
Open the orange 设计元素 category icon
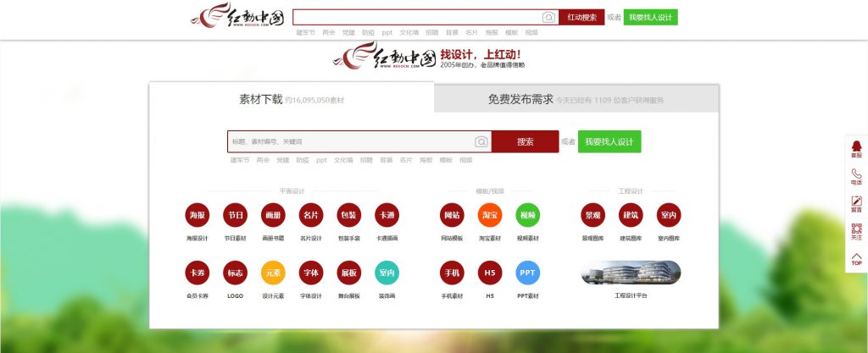point(273,273)
